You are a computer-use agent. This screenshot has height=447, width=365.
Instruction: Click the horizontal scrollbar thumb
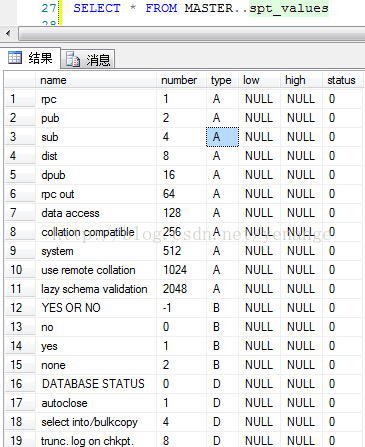192,34
